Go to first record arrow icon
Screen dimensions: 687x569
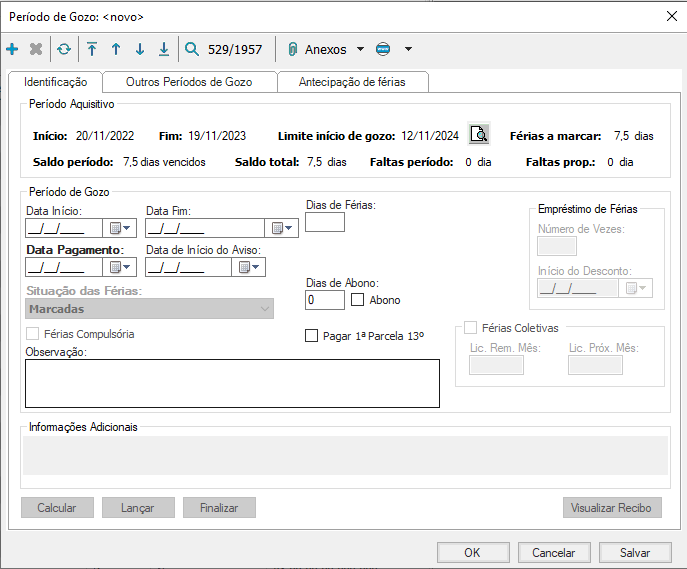(x=92, y=49)
